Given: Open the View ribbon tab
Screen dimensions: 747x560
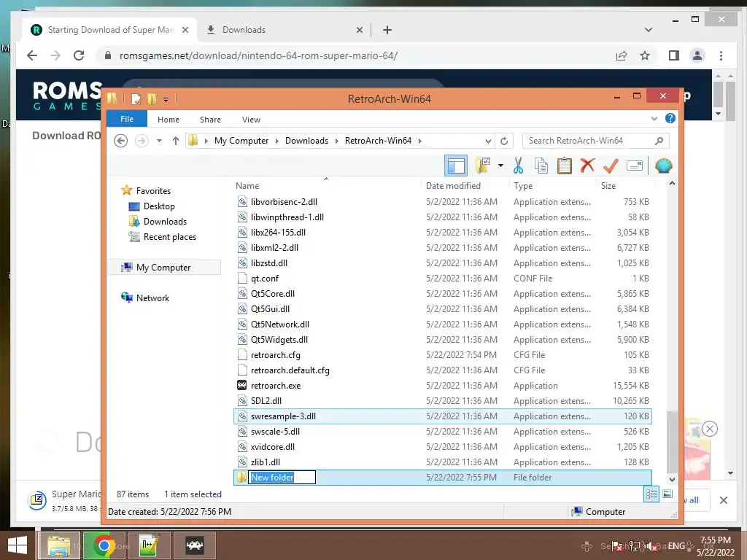Looking at the screenshot, I should tap(251, 120).
